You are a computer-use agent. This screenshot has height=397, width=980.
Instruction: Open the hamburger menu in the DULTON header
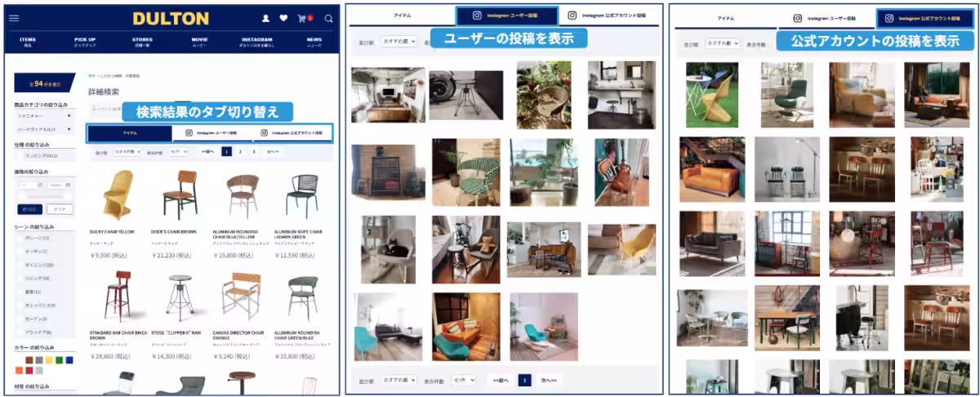coord(14,18)
